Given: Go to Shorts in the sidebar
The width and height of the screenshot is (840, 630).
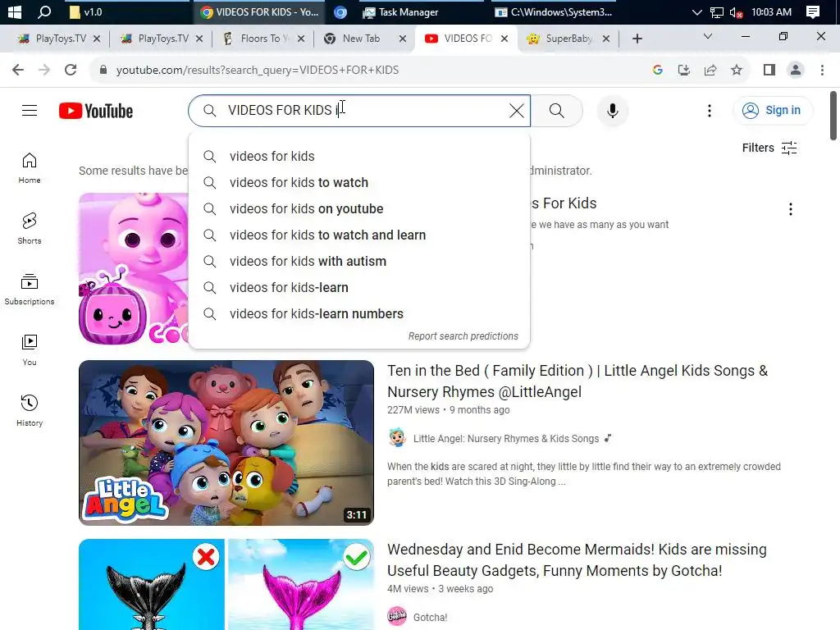Looking at the screenshot, I should point(30,229).
